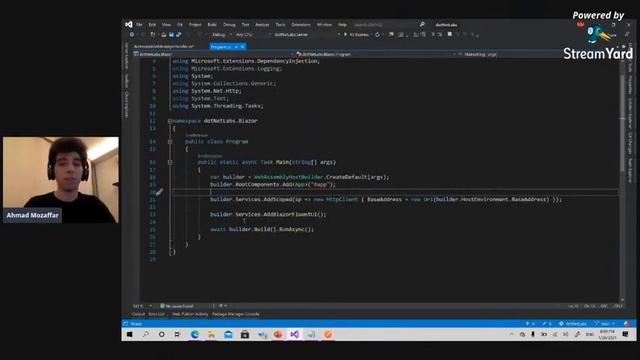Click the builder.Build().RunAsync() line
Viewport: 640px width, 360px height.
click(262, 229)
